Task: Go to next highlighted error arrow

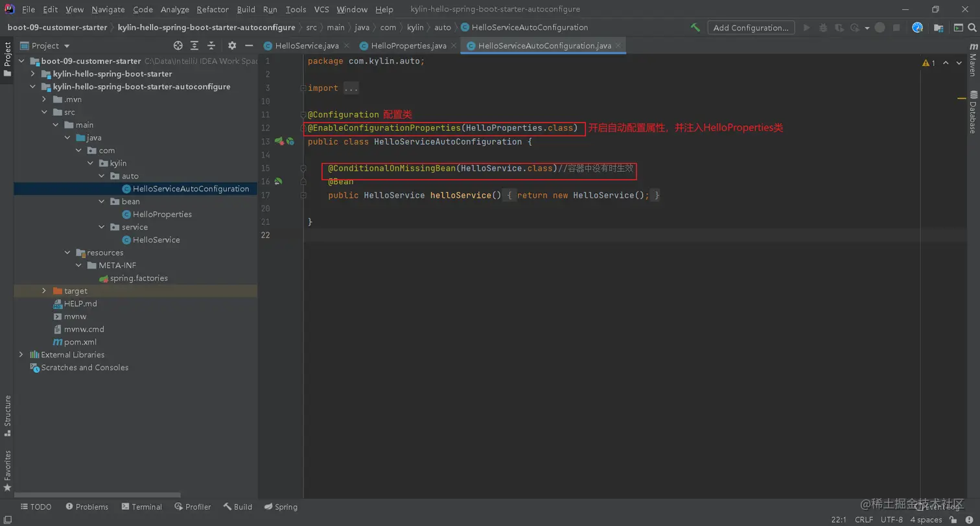Action: pyautogui.click(x=960, y=63)
